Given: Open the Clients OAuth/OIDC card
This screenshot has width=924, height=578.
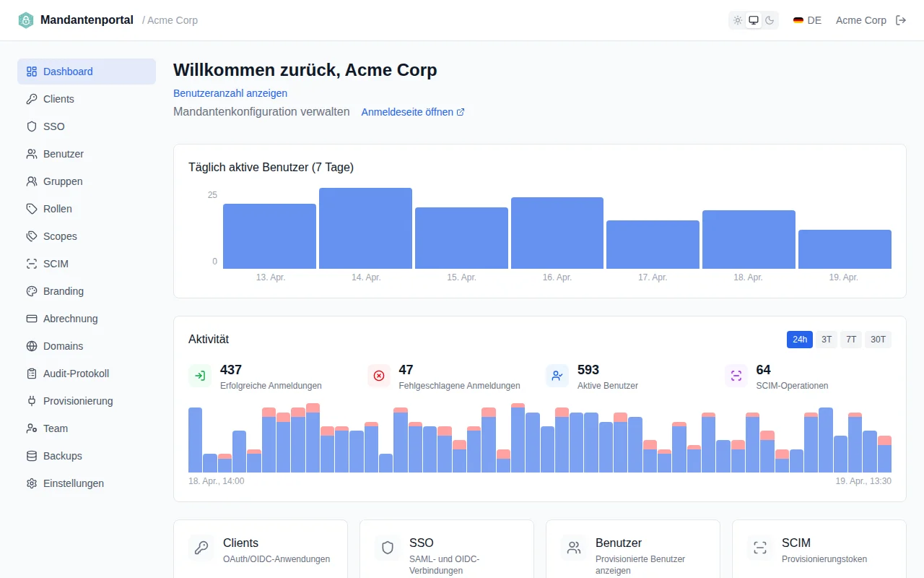Looking at the screenshot, I should point(261,549).
